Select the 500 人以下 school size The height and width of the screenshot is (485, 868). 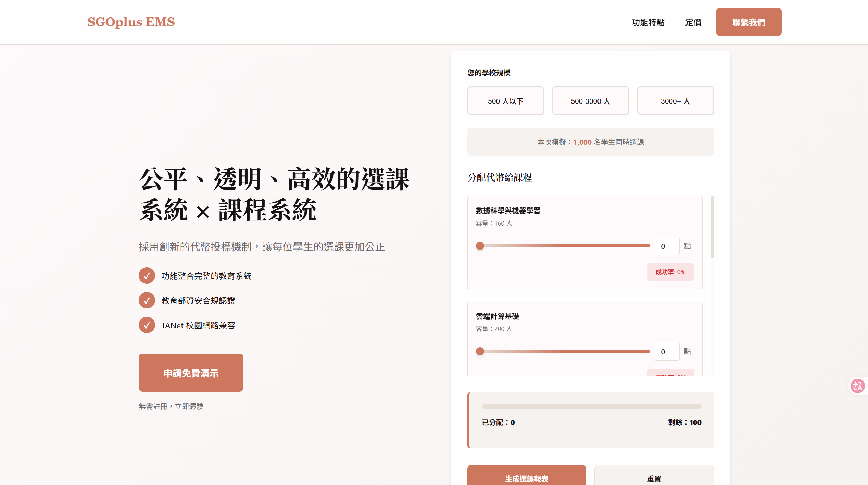(505, 101)
